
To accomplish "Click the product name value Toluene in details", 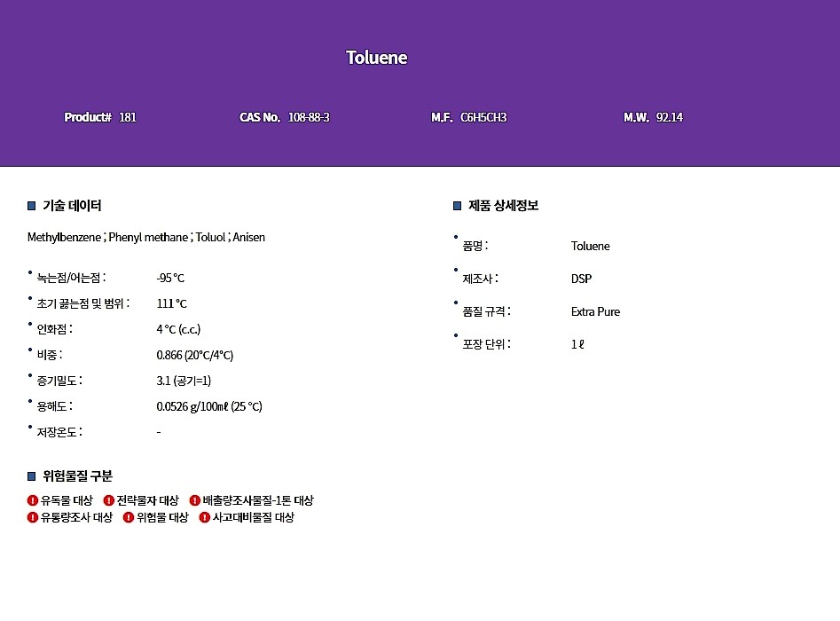I will (591, 247).
